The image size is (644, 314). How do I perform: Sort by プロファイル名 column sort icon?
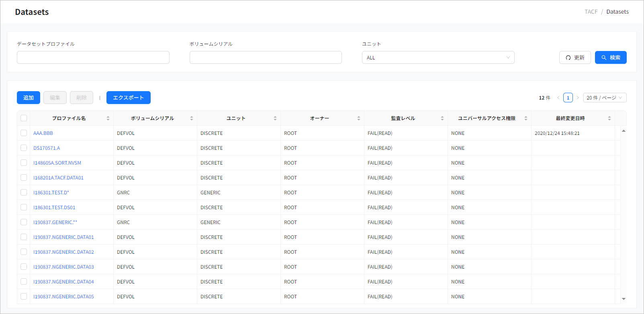108,118
